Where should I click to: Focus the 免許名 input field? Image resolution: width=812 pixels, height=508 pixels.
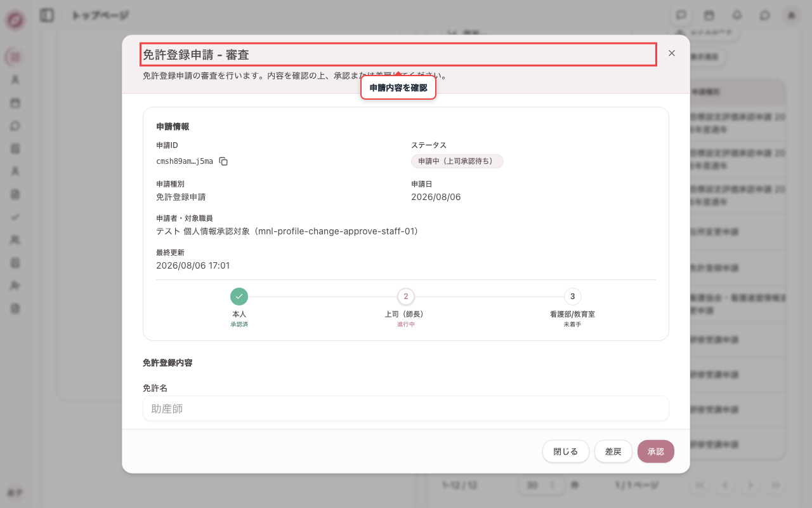tap(406, 409)
